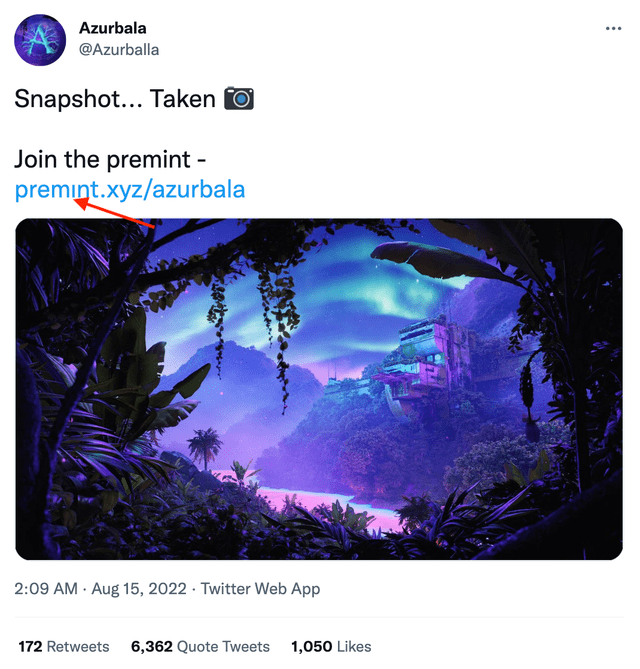
Task: View the 172 Retweets list
Action: pos(64,646)
